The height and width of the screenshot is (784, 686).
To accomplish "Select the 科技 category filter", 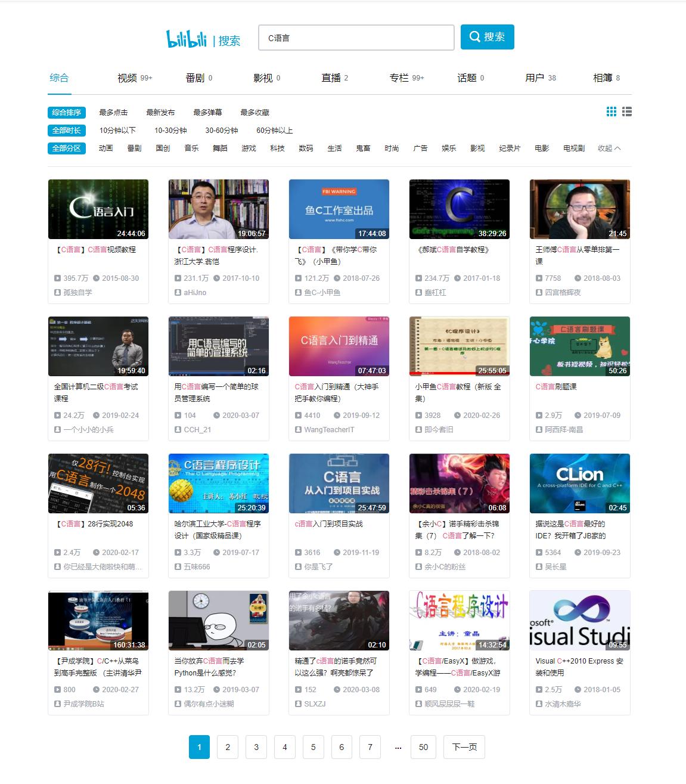I will (277, 148).
